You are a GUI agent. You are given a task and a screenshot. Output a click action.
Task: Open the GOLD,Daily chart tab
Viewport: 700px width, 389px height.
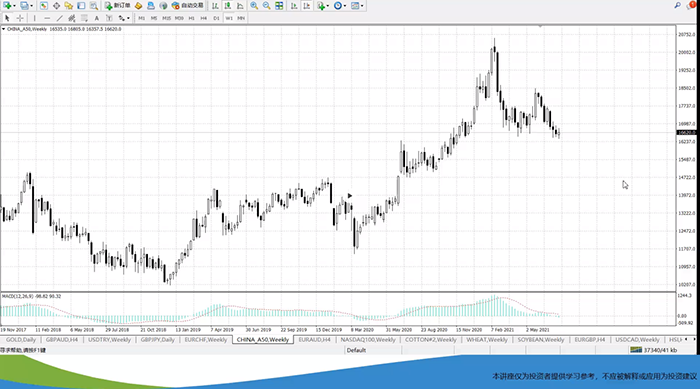(x=21, y=340)
